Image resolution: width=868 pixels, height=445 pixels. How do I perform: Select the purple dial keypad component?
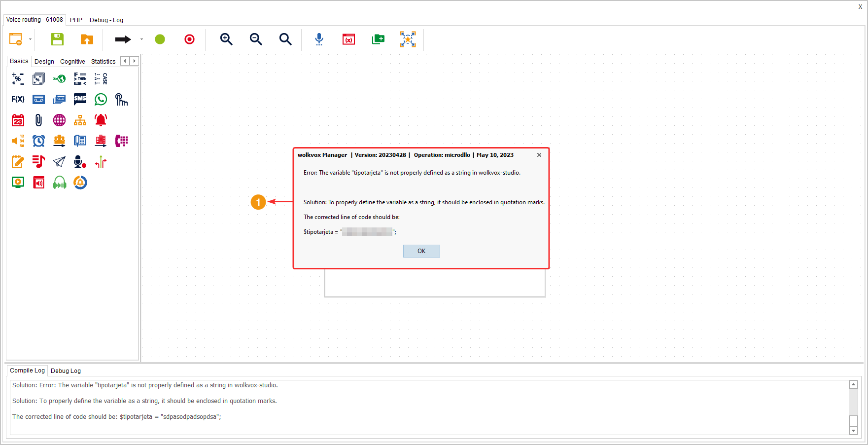(121, 141)
